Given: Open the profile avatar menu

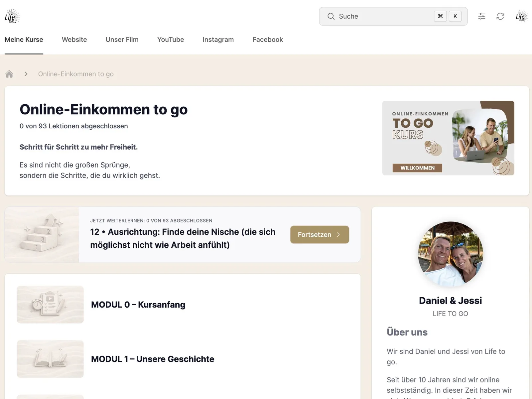Looking at the screenshot, I should tap(522, 16).
